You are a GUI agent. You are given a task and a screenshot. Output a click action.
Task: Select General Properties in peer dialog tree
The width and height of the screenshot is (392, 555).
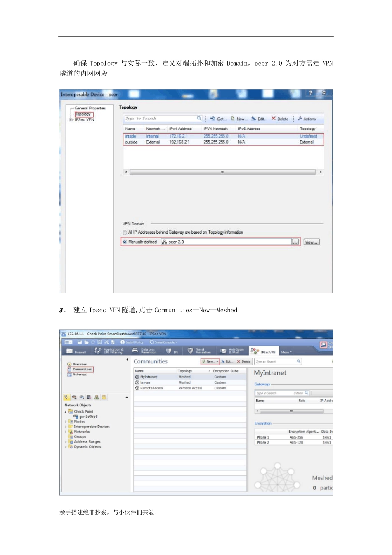tap(90, 108)
